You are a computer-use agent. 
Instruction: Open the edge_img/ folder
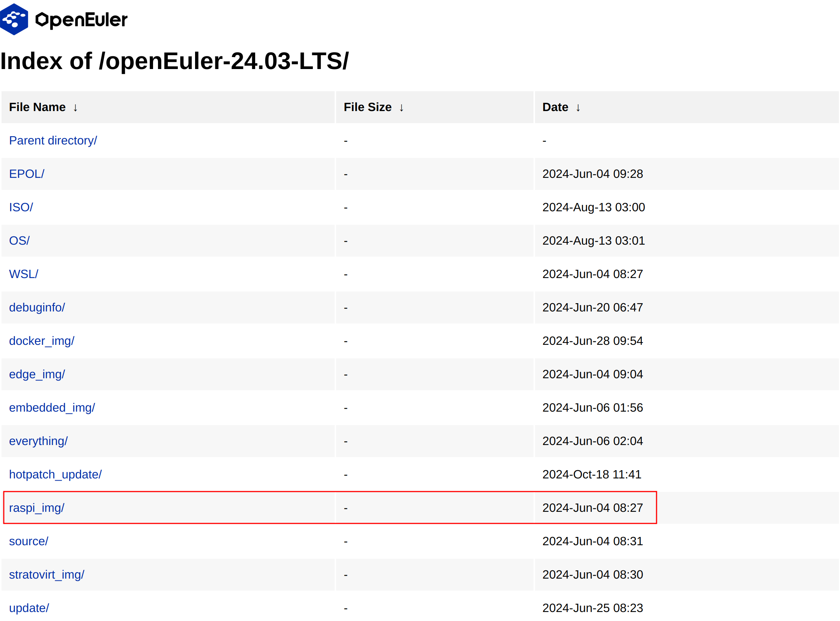tap(37, 374)
